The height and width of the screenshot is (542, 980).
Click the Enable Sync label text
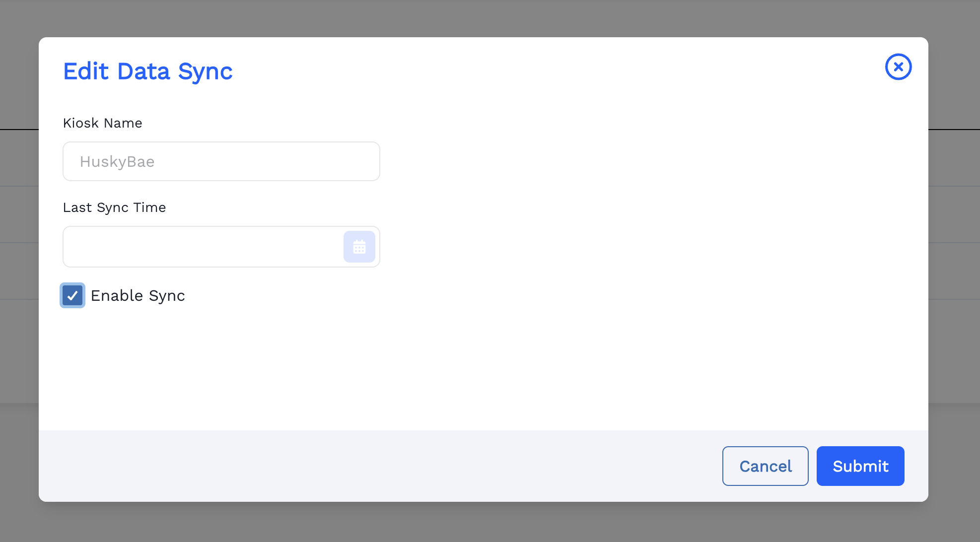point(138,296)
